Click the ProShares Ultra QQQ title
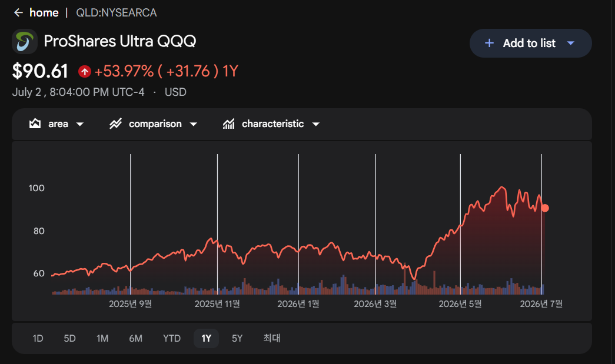The height and width of the screenshot is (364, 615). pyautogui.click(x=120, y=41)
